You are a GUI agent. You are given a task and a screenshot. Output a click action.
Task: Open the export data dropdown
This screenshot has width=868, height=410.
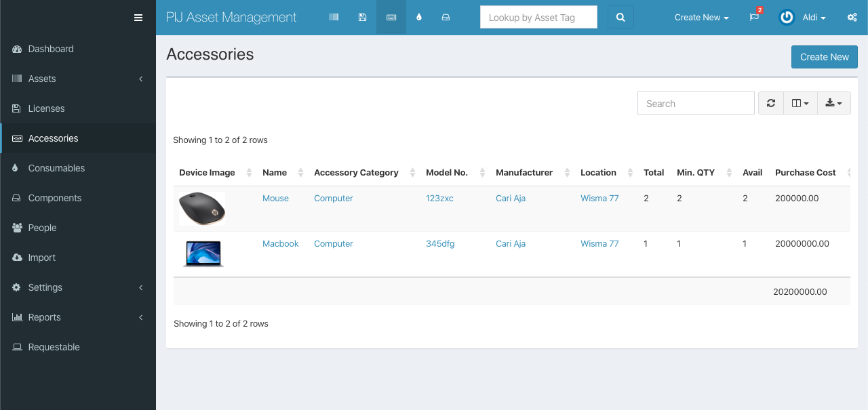(834, 103)
